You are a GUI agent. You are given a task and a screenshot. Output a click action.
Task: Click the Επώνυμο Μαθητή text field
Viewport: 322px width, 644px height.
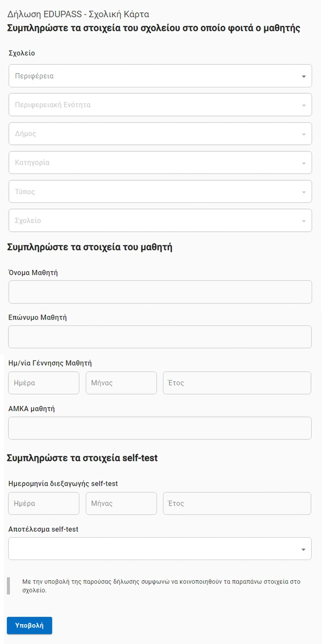pos(160,337)
